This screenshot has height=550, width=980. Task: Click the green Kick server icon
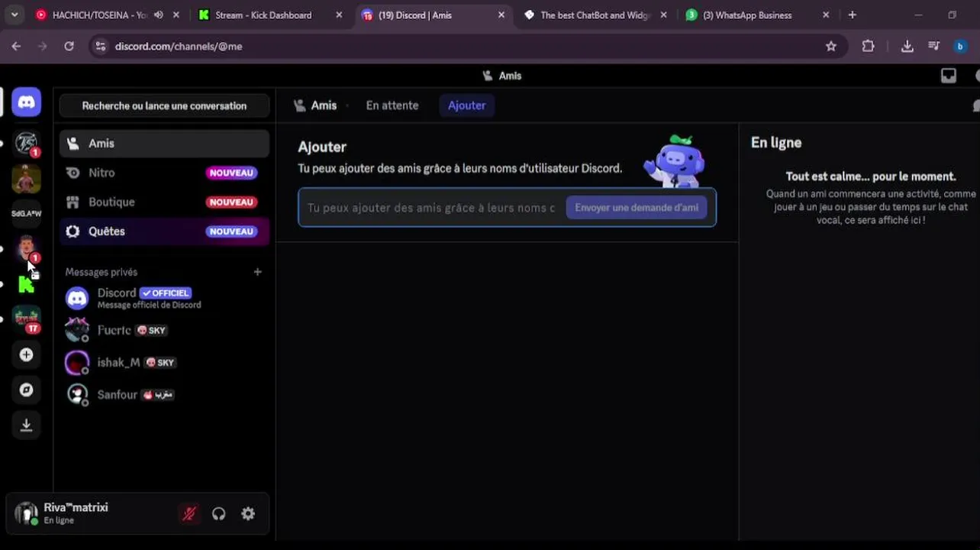coord(26,284)
